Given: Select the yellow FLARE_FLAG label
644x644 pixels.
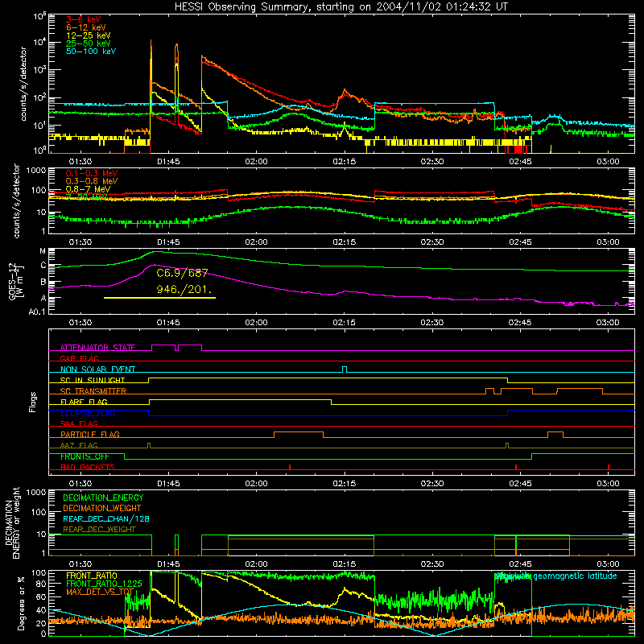Looking at the screenshot, I should point(84,402).
